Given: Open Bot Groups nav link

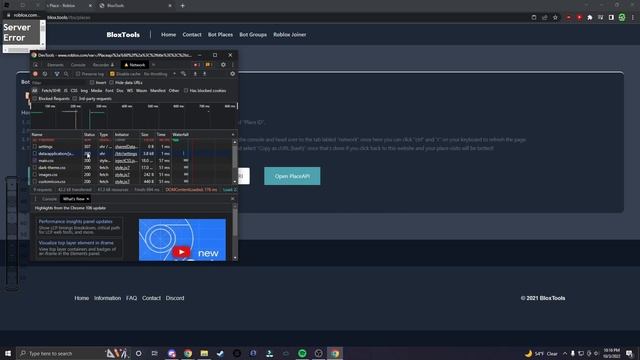Looking at the screenshot, I should pos(253,35).
